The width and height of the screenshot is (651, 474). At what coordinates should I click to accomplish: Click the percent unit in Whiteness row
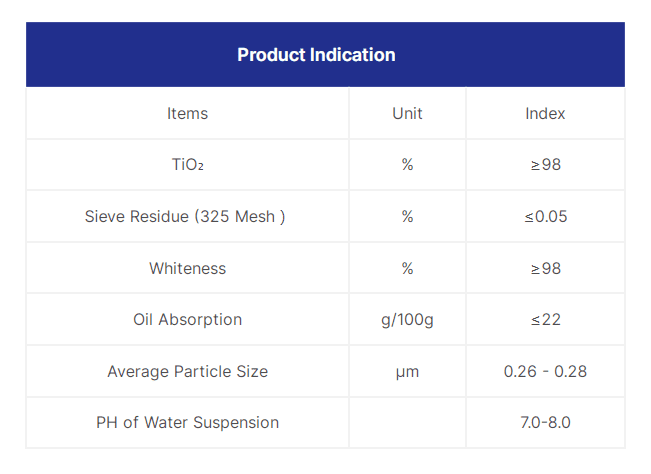tap(407, 268)
